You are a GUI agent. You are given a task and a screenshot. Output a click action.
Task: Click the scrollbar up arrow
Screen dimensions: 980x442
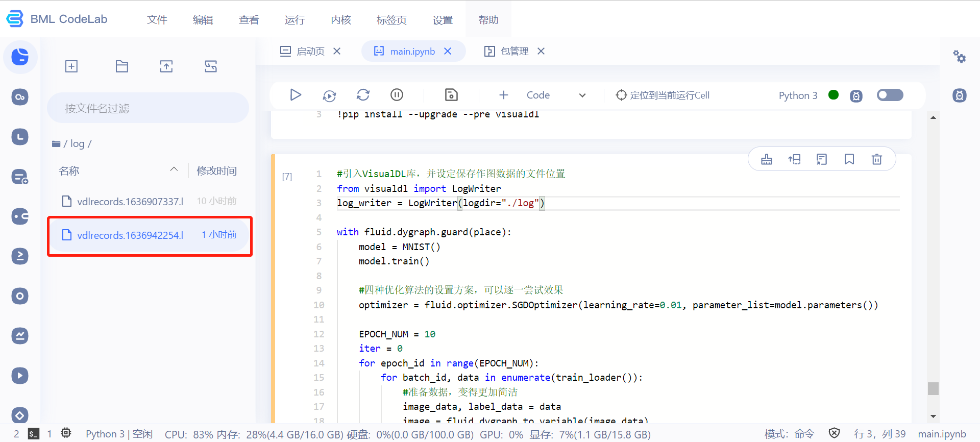tap(933, 117)
